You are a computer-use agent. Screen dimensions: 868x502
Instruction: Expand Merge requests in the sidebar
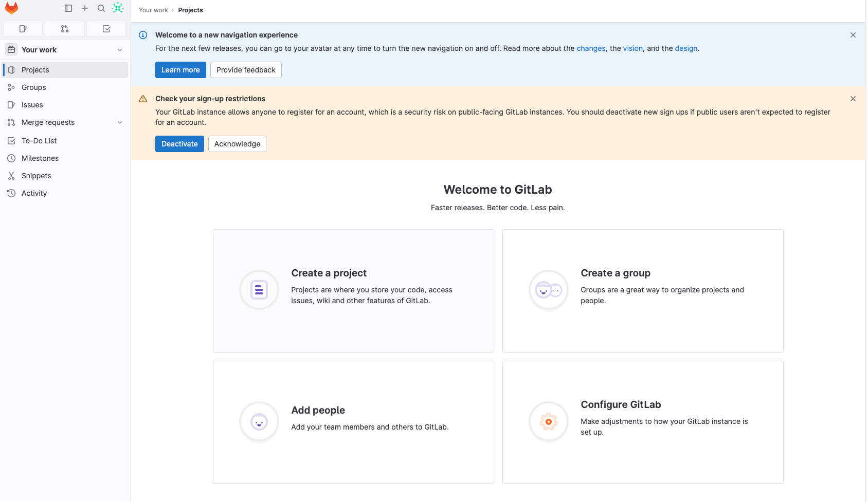point(120,122)
